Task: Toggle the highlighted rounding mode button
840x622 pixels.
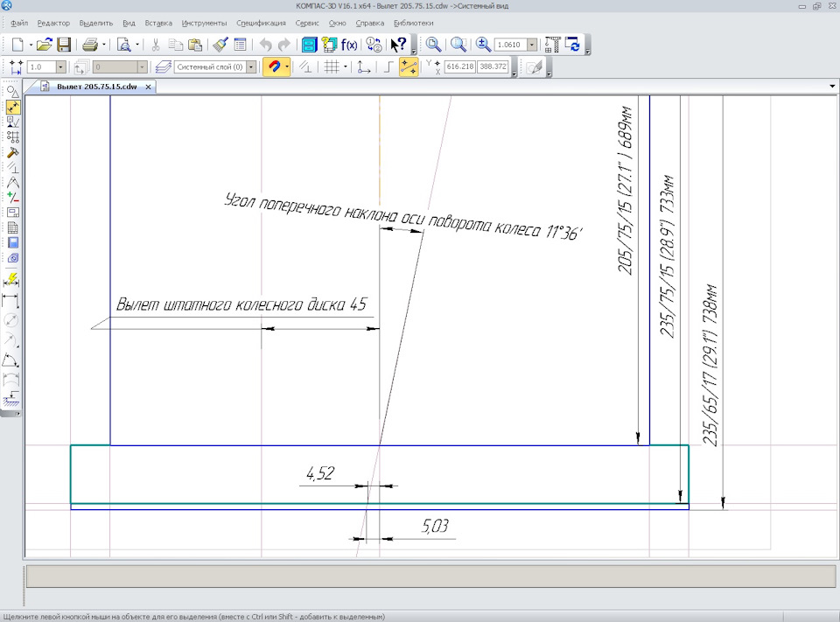Action: pyautogui.click(x=409, y=67)
